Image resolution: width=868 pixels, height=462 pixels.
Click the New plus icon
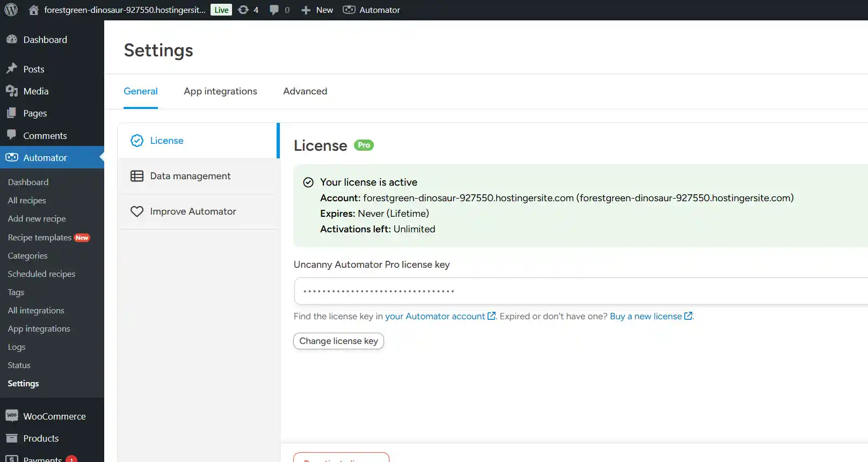coord(306,10)
